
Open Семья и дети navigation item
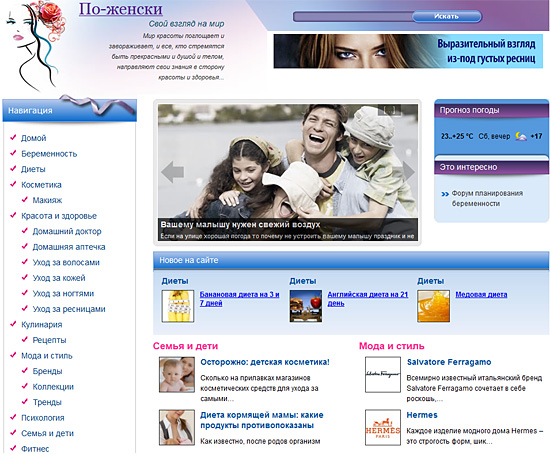[x=47, y=433]
